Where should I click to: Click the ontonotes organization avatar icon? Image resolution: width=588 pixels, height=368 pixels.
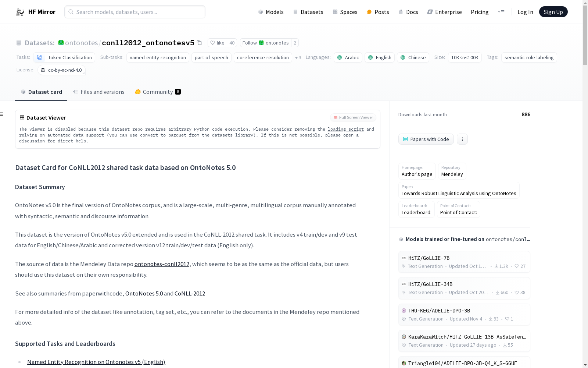pos(61,43)
